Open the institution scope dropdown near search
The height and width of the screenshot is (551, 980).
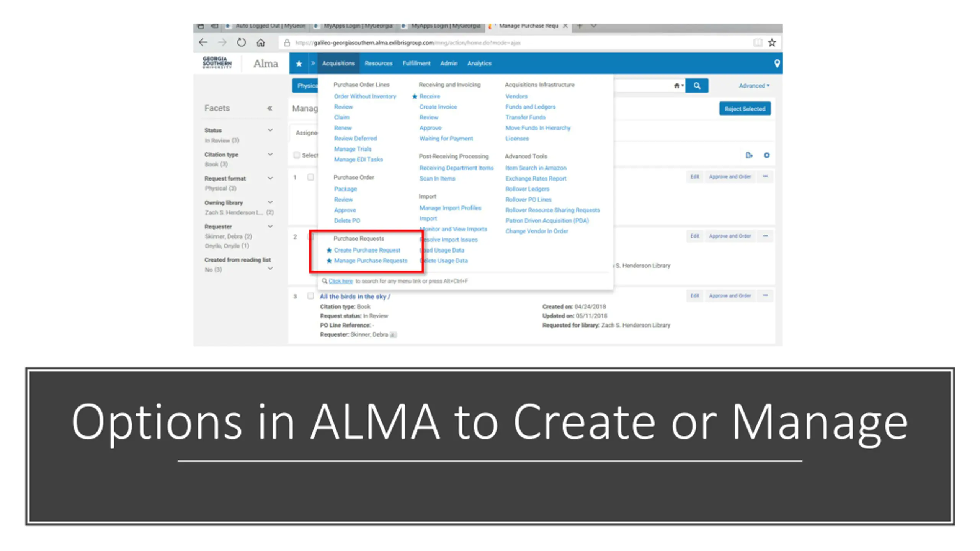[678, 86]
